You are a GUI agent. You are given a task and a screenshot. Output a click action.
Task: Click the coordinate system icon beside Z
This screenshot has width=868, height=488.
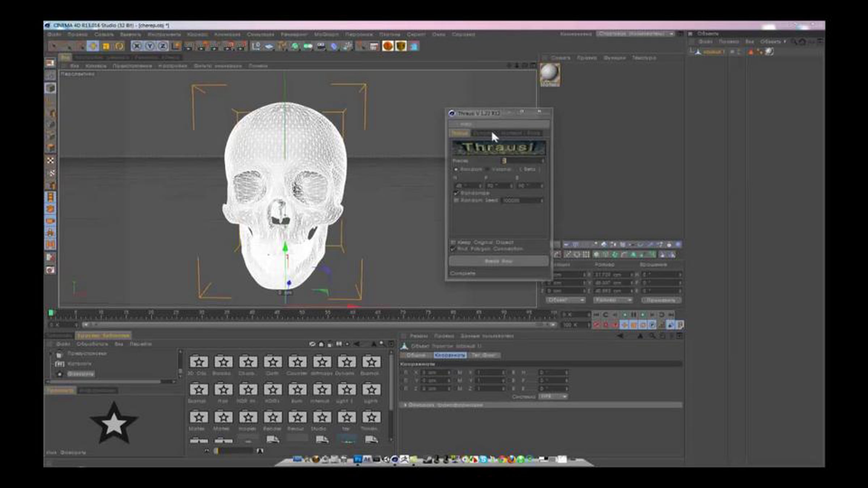[176, 46]
